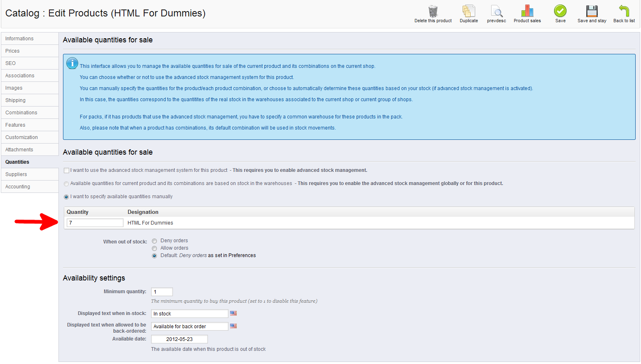Click the Minimum quantity input field
The width and height of the screenshot is (641, 364).
162,292
